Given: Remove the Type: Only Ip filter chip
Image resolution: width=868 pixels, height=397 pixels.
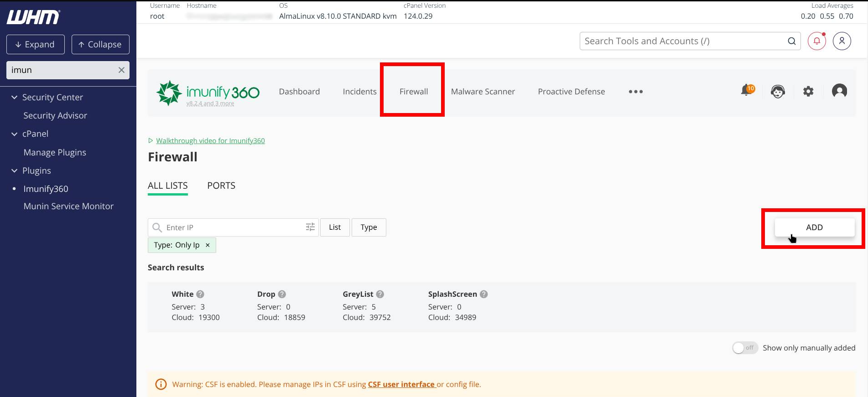Looking at the screenshot, I should point(208,245).
